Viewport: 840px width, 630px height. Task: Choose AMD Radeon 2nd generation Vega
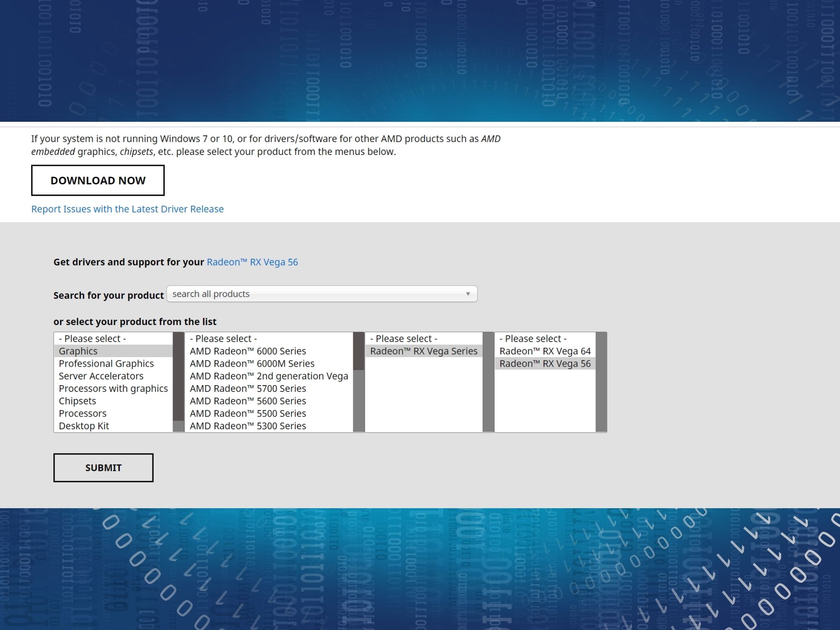(x=269, y=376)
